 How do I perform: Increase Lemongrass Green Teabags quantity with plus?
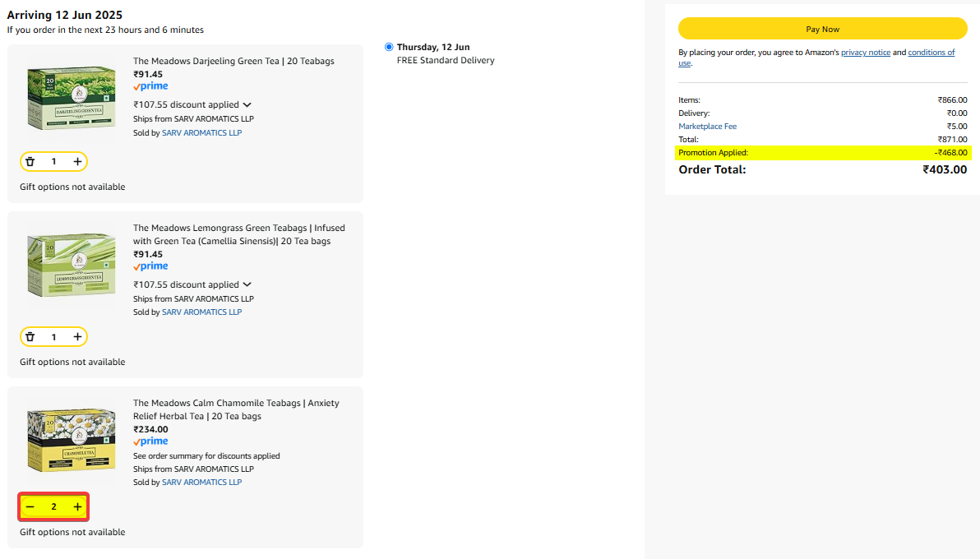click(77, 337)
